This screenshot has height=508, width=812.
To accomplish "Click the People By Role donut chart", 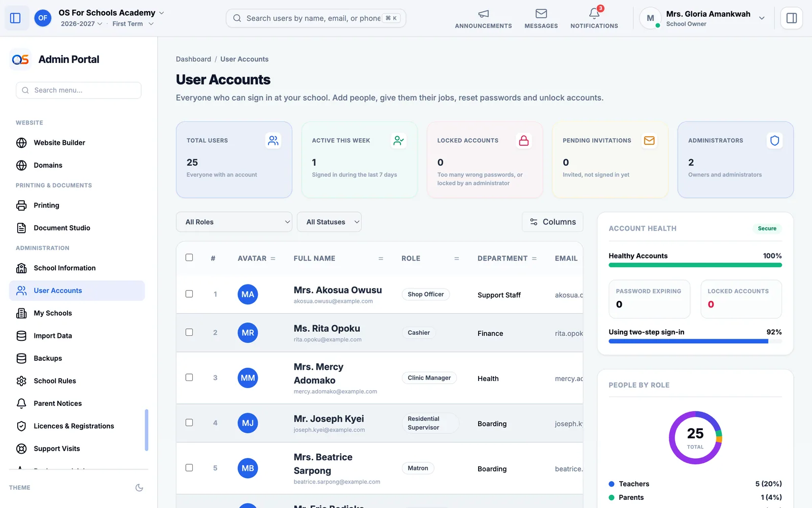I will [x=695, y=438].
